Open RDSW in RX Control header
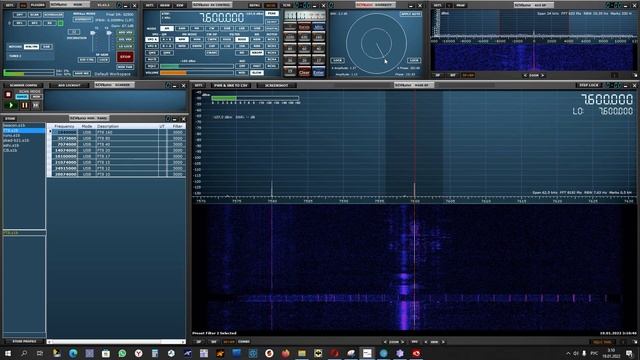Screen dimensions: 640x360 coord(165,5)
